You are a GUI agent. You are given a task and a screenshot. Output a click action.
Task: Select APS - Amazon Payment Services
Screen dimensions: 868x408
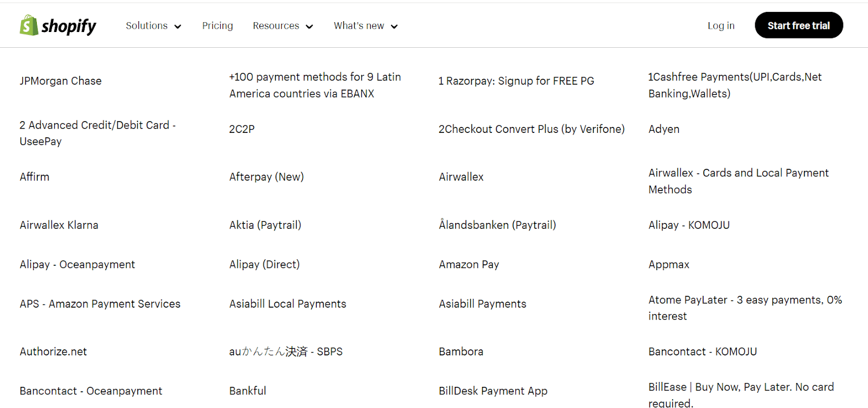coord(100,304)
